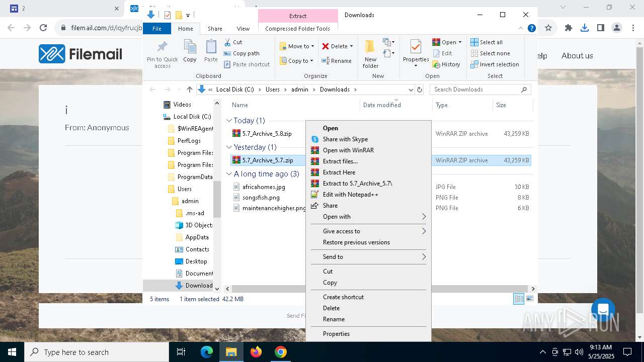This screenshot has width=644, height=362.
Task: Select 5.7_Archive_5.8.zip file
Action: click(267, 134)
